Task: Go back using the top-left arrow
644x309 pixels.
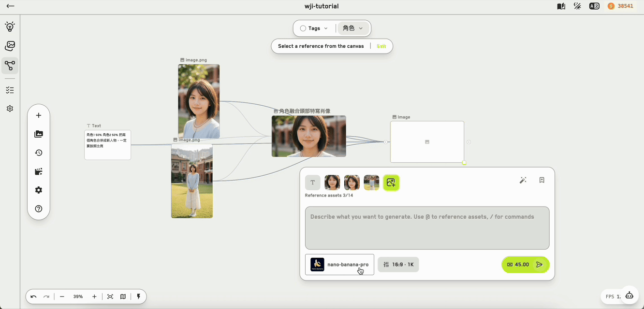Action: coord(10,6)
